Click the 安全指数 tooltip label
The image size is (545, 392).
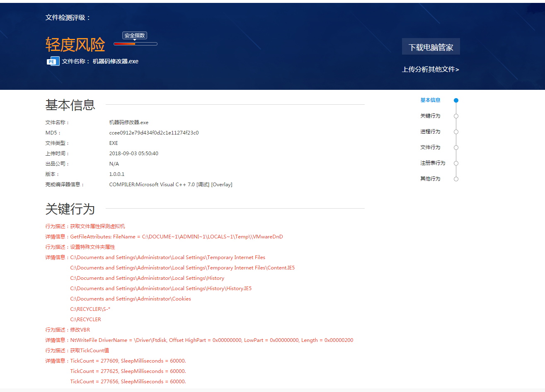pyautogui.click(x=135, y=36)
